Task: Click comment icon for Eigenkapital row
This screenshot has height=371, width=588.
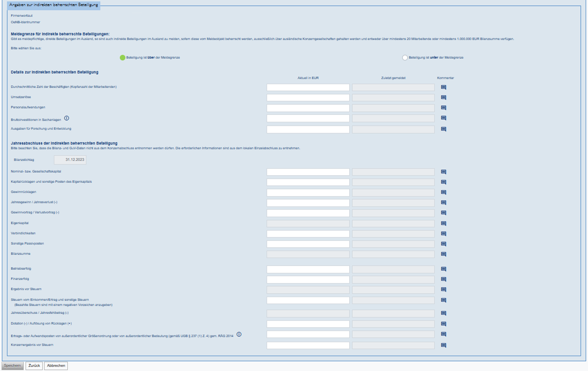Action: [443, 223]
